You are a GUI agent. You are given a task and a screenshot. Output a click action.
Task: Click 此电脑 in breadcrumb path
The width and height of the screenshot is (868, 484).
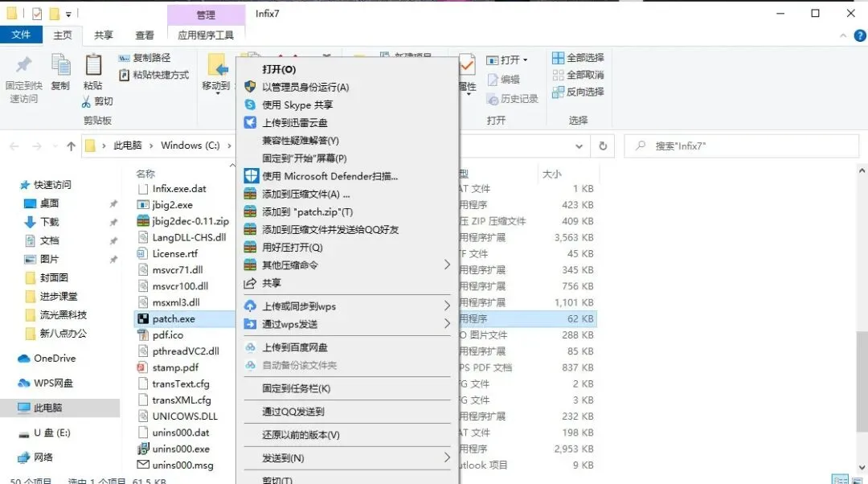pos(127,145)
